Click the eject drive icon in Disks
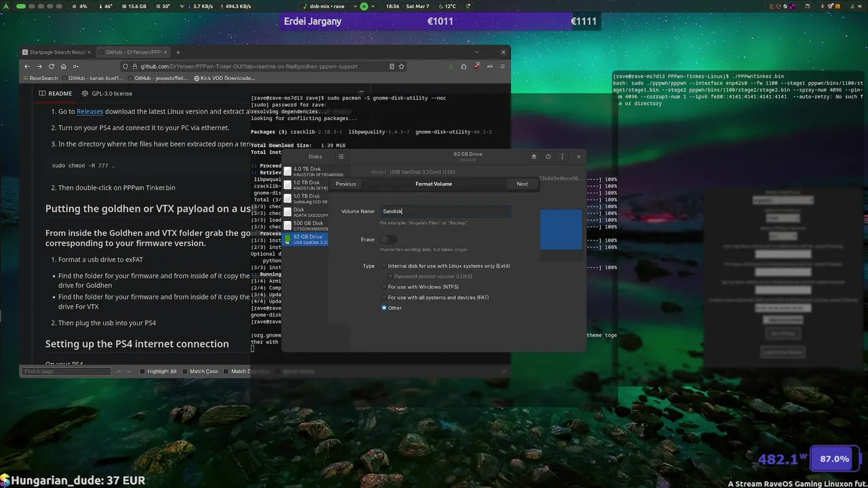 pyautogui.click(x=534, y=157)
